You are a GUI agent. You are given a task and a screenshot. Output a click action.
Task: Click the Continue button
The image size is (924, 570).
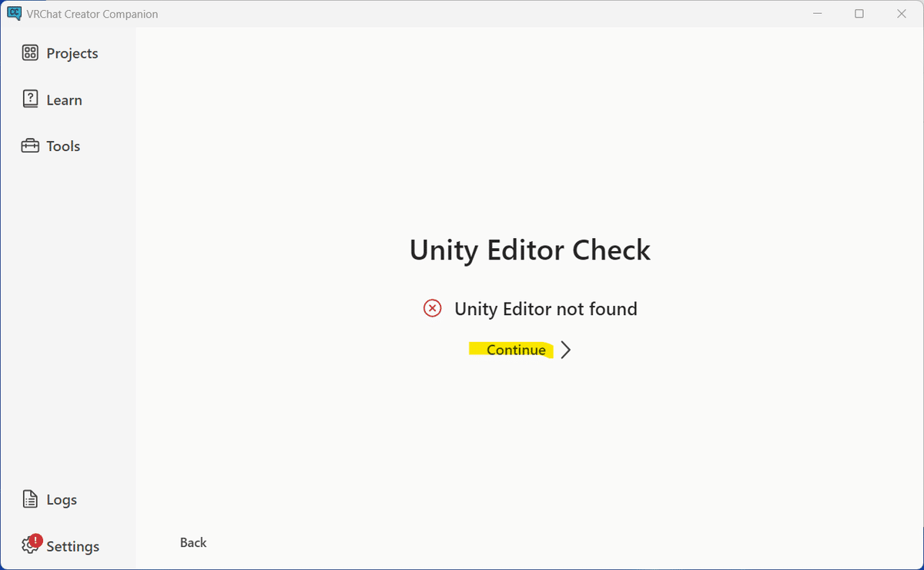pos(516,350)
